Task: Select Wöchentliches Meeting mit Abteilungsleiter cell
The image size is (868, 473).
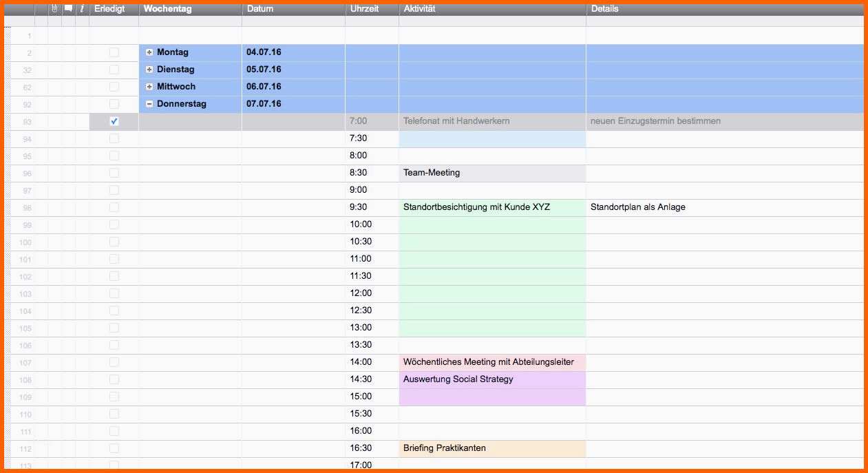Action: point(493,362)
